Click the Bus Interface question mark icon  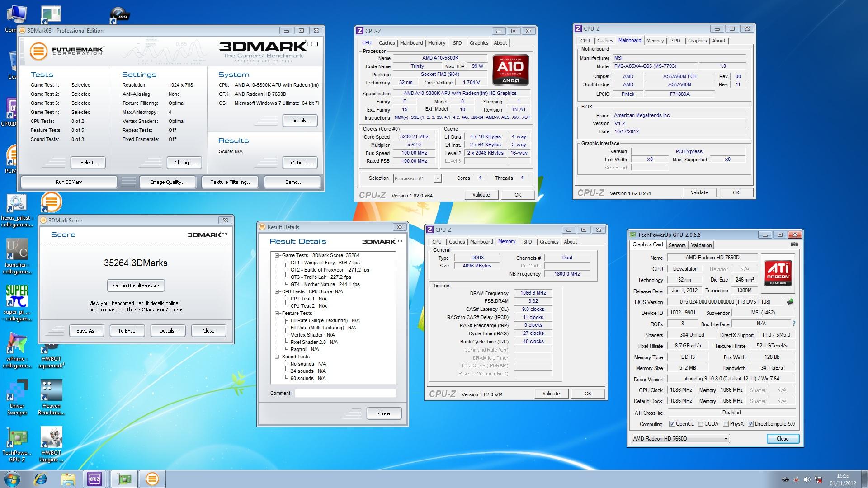point(794,324)
